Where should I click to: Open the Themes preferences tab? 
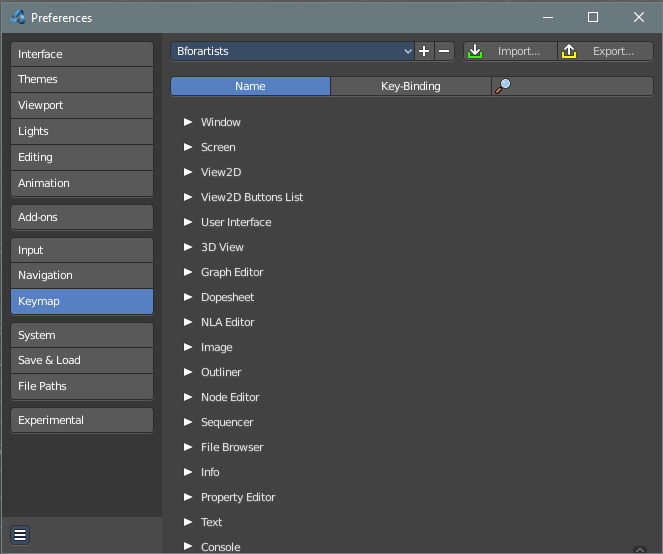[82, 80]
